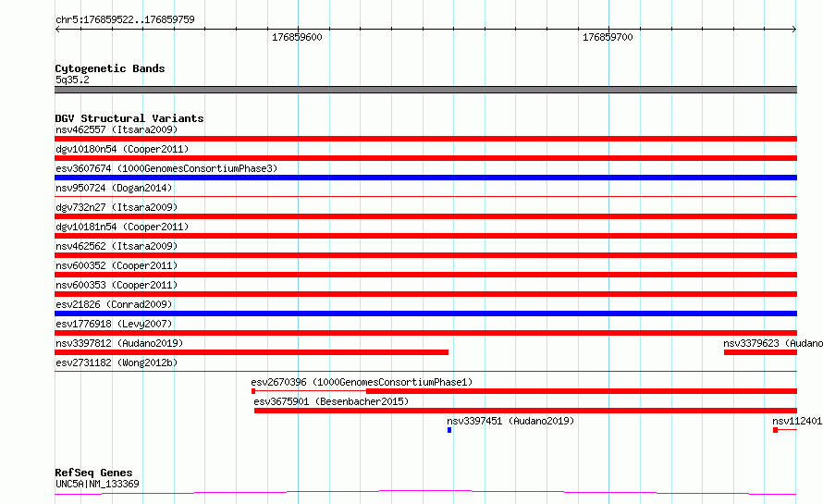Screen dimensions: 823x504
Task: Click the Cytogenetic Bands track title
Action: click(x=110, y=68)
